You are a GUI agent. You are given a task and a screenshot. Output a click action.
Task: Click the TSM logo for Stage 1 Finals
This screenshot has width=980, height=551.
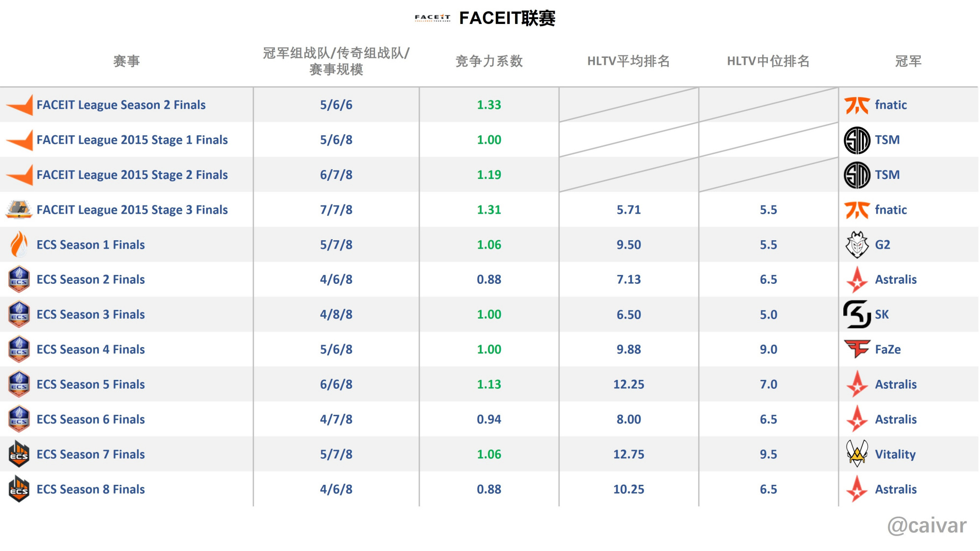(857, 140)
